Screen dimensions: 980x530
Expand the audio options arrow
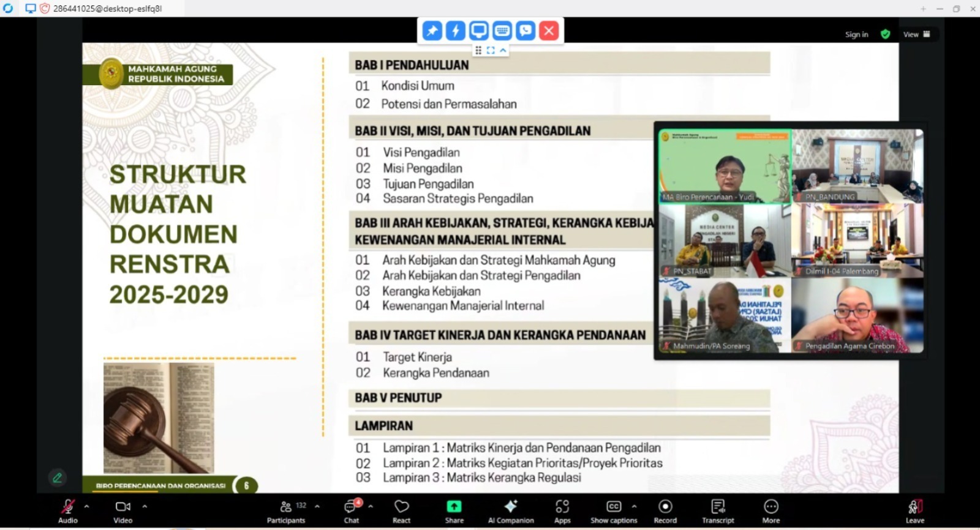(x=86, y=506)
